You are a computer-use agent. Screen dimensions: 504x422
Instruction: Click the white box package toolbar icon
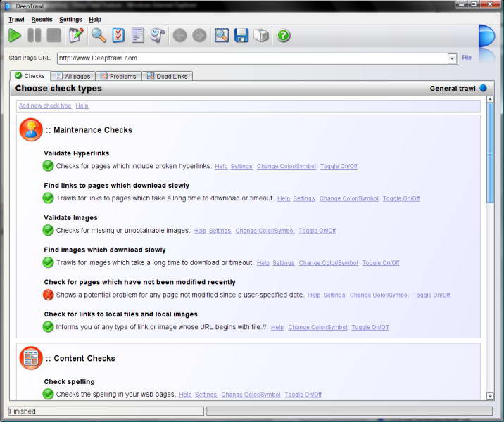(x=261, y=35)
